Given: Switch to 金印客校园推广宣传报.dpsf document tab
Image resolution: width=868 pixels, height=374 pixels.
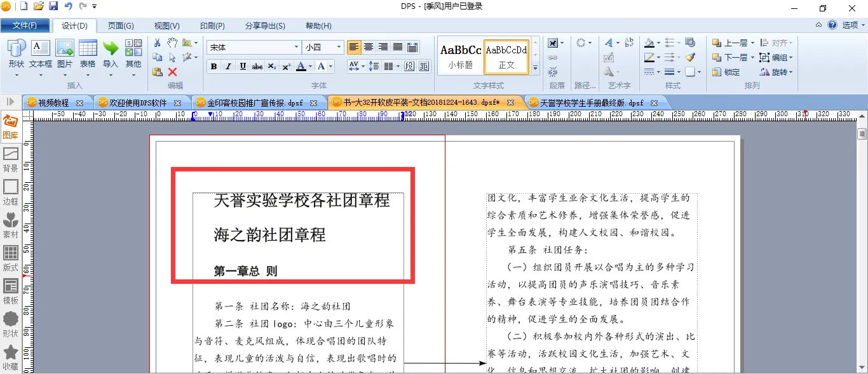Looking at the screenshot, I should coord(254,102).
